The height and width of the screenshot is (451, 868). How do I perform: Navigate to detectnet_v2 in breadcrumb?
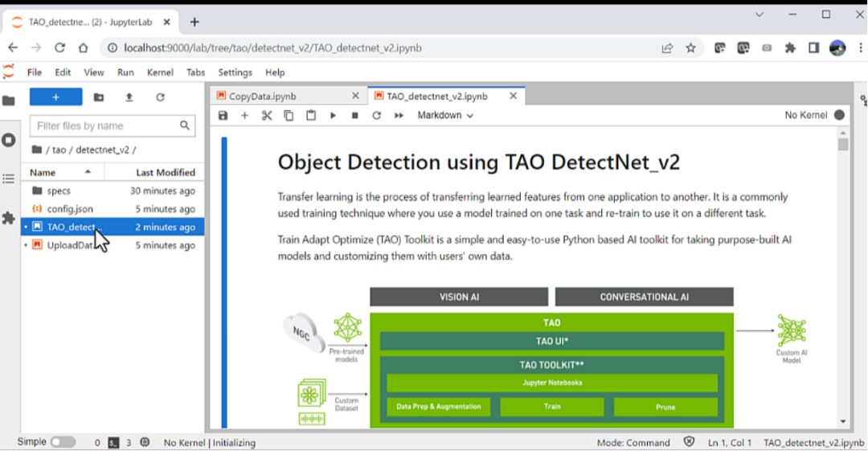(x=102, y=150)
